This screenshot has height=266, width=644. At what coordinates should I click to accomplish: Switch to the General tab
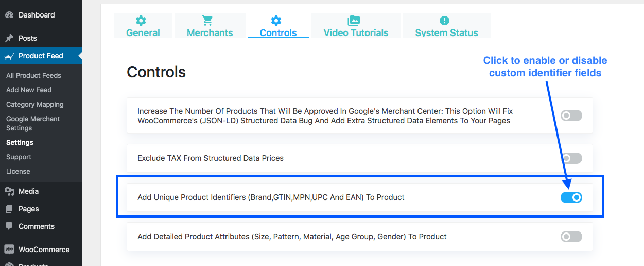(x=143, y=26)
